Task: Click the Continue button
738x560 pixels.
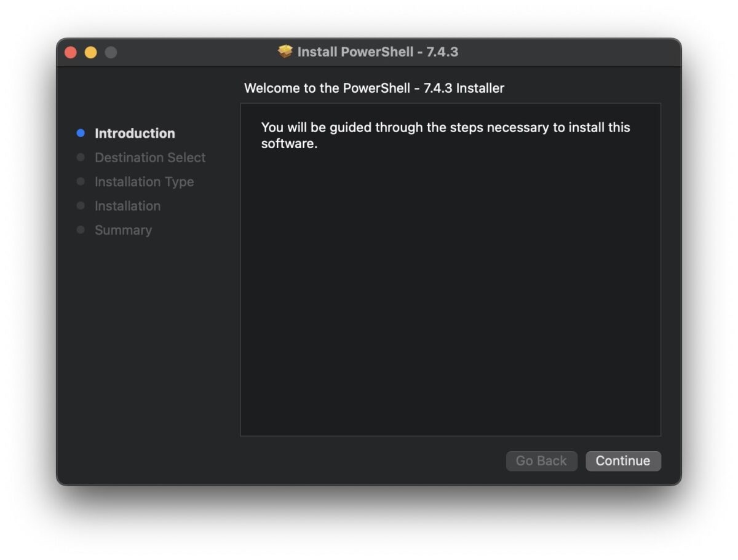Action: click(x=623, y=460)
